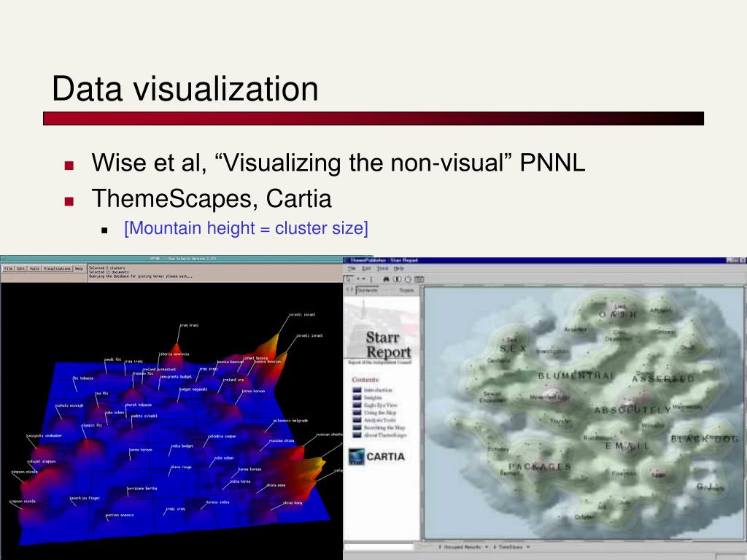Click the 'russian china' terrain label

[x=282, y=441]
